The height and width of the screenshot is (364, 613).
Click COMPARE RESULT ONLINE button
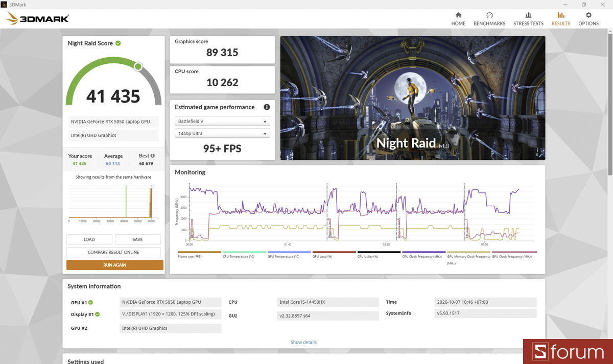[113, 252]
